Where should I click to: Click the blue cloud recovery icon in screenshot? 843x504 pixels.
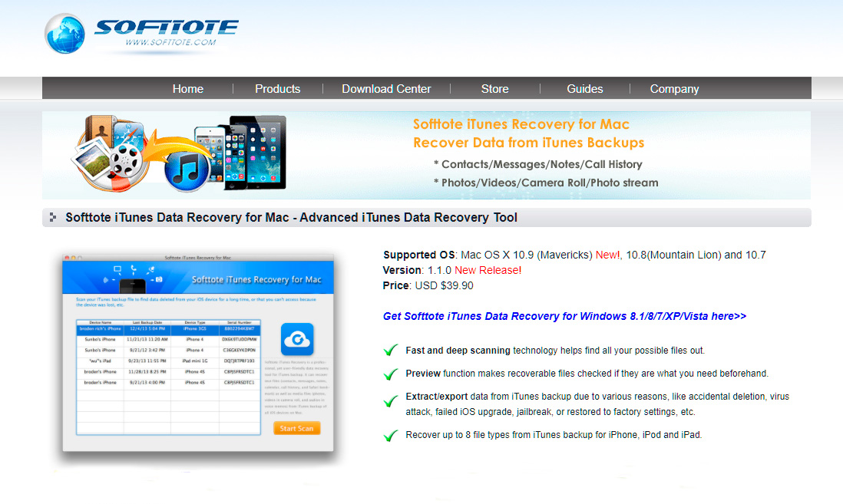coord(297,338)
